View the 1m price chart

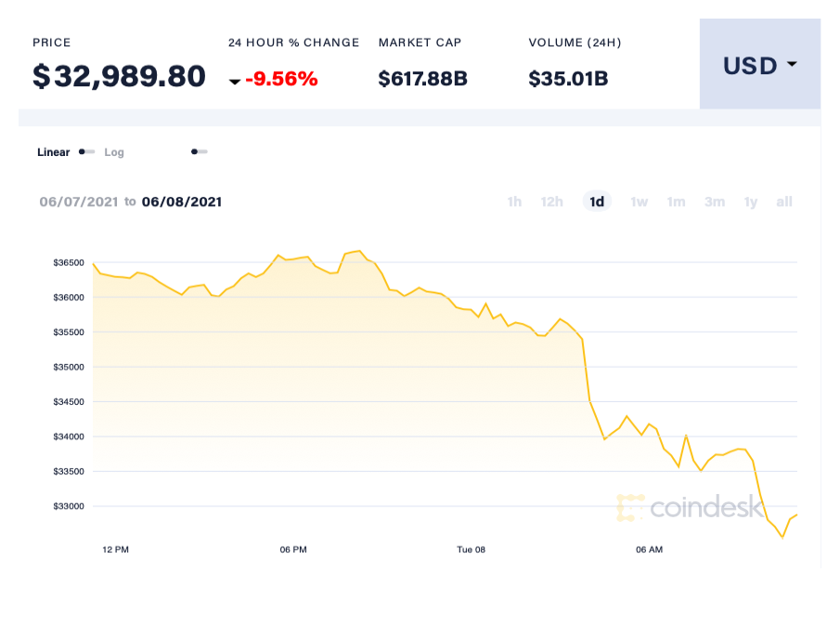click(x=676, y=201)
